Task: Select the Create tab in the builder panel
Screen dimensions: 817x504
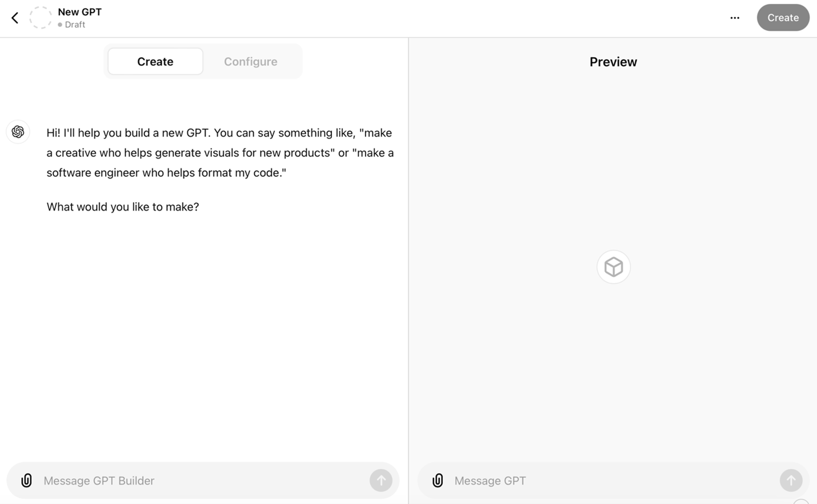Action: (155, 61)
